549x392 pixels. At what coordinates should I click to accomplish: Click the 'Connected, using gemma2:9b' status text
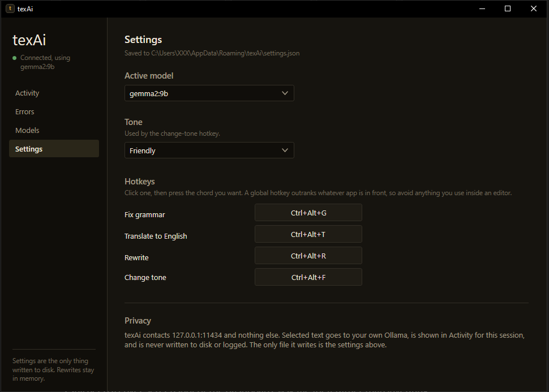(45, 62)
